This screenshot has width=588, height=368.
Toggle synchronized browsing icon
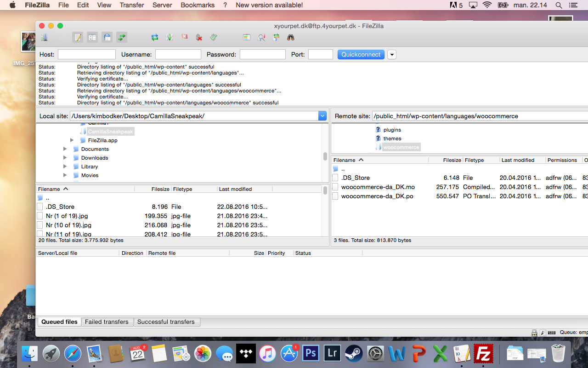(x=276, y=37)
